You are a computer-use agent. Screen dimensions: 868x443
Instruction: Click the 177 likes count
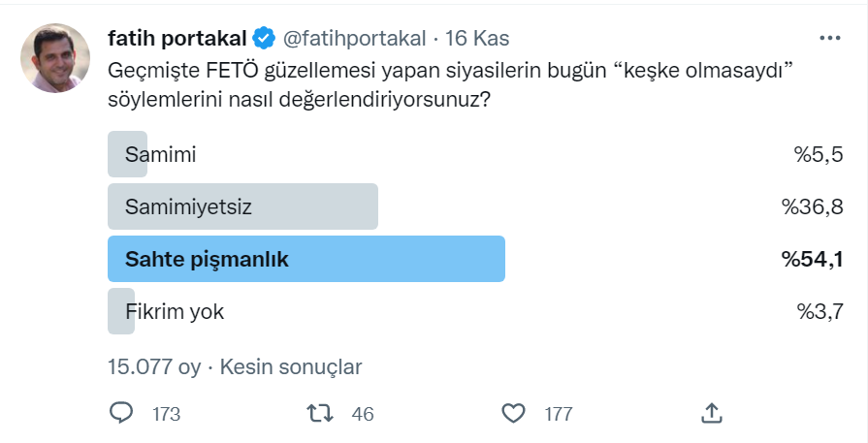pyautogui.click(x=558, y=414)
